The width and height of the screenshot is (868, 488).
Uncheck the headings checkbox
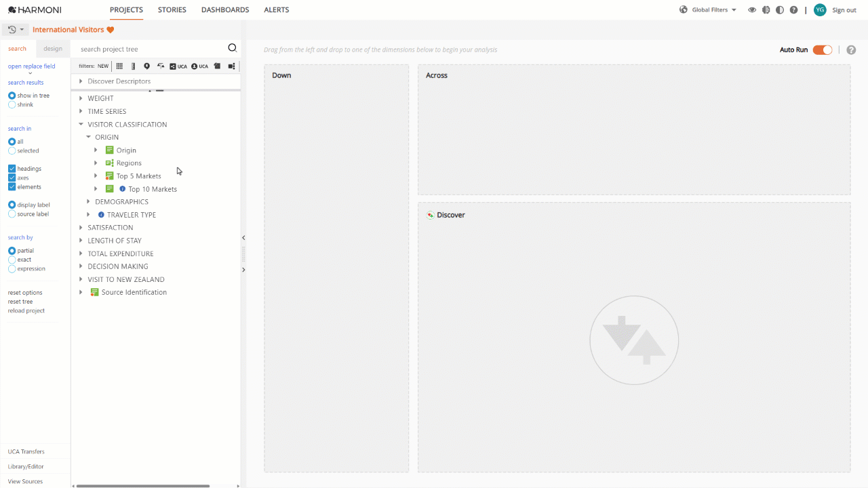point(12,169)
